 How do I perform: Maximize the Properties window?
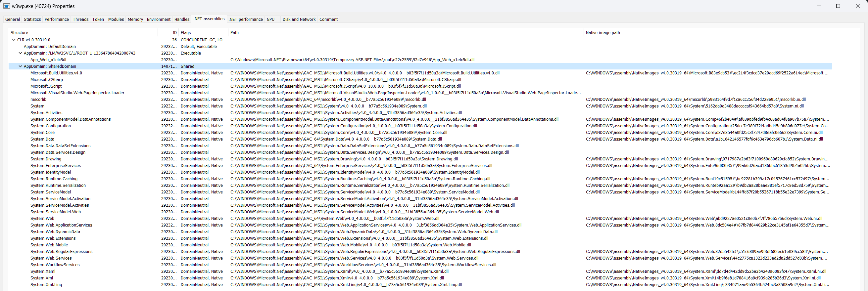838,6
